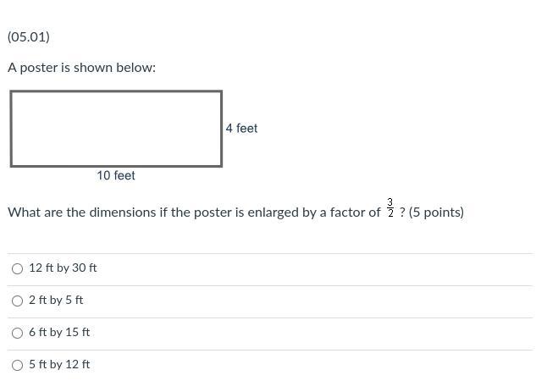
Task: Click the "6 ft by 15 ft" answer text
Action: point(59,332)
